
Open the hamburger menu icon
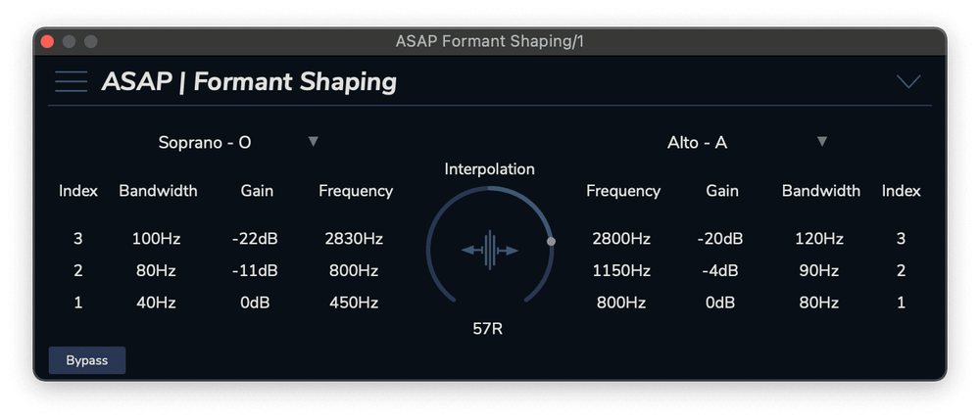72,81
